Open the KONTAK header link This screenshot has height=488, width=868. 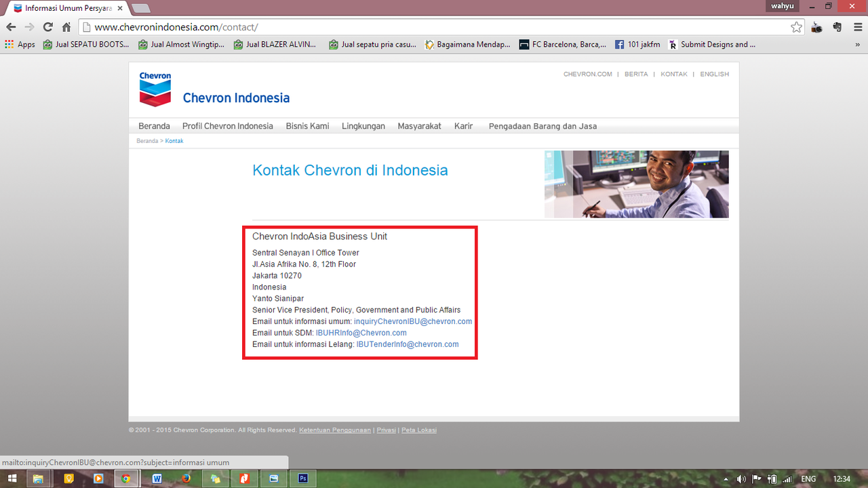tap(674, 74)
